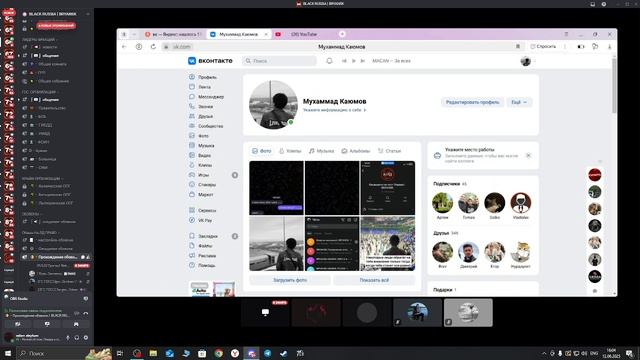Click Показать всё photos button
The width and height of the screenshot is (640, 360).
[x=374, y=280]
